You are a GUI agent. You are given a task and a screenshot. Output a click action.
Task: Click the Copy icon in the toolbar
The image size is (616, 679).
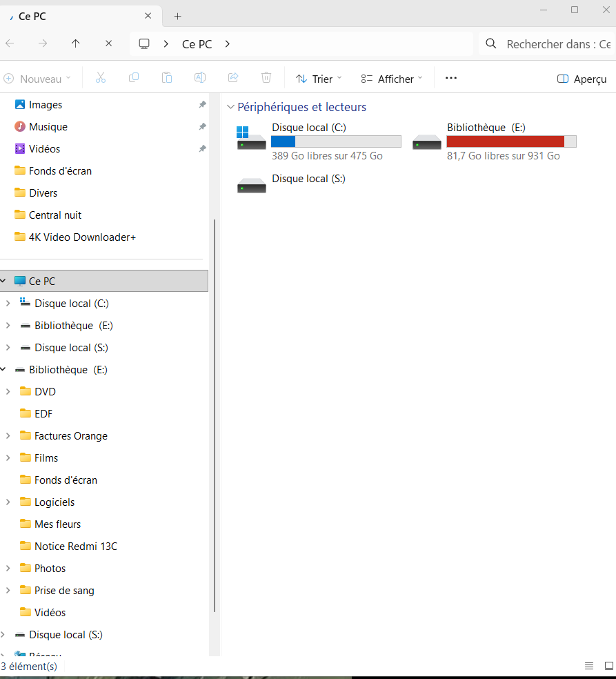point(134,78)
